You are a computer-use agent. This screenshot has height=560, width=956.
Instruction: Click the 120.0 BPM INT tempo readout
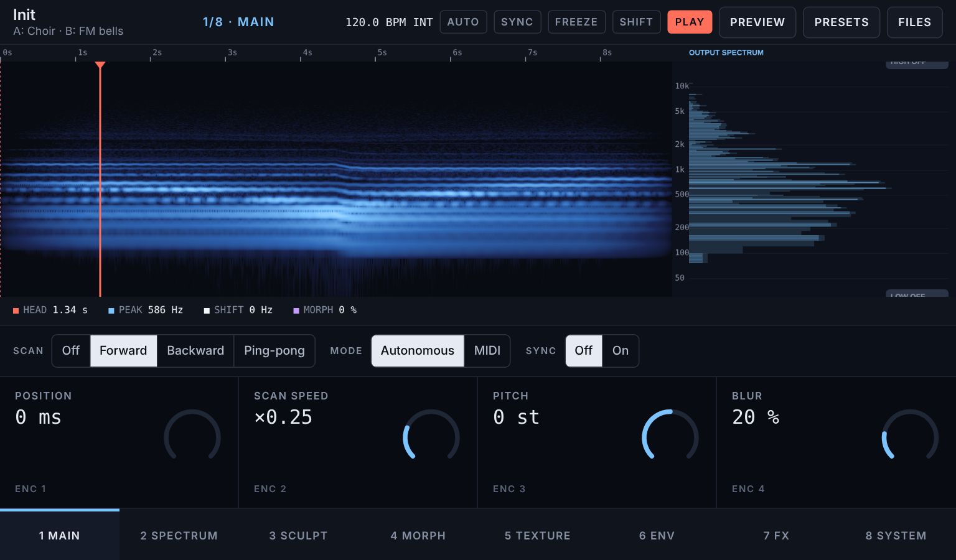click(x=389, y=22)
